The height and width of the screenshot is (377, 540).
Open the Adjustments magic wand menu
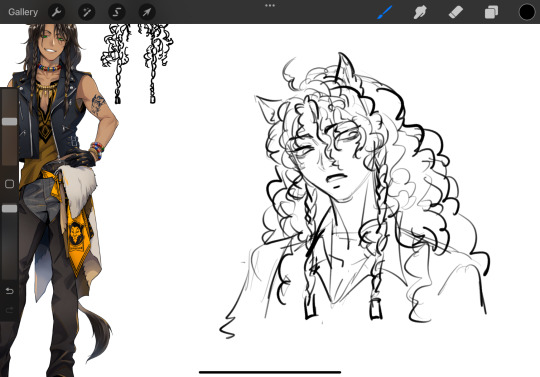click(86, 12)
